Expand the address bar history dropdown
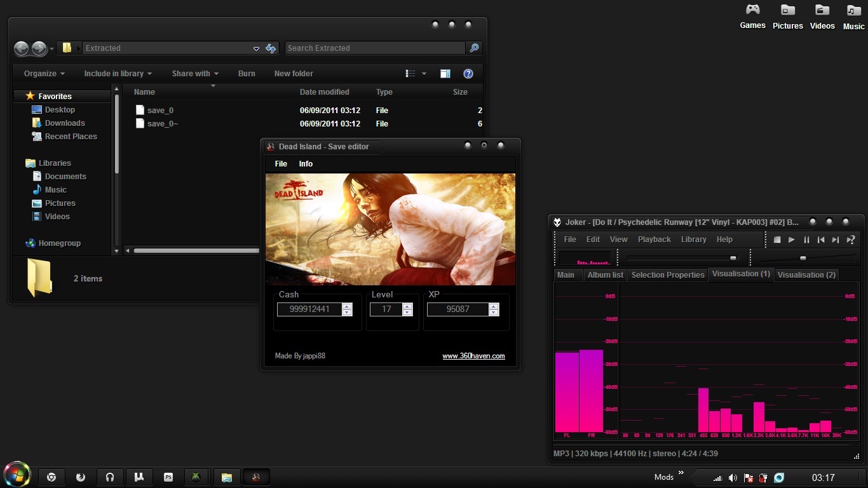The width and height of the screenshot is (868, 488). pyautogui.click(x=256, y=48)
